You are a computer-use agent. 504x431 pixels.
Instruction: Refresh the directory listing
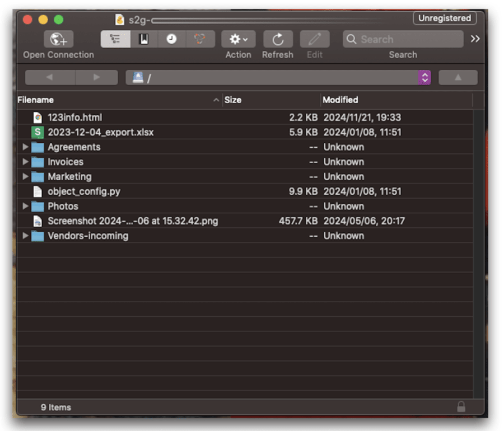click(278, 39)
